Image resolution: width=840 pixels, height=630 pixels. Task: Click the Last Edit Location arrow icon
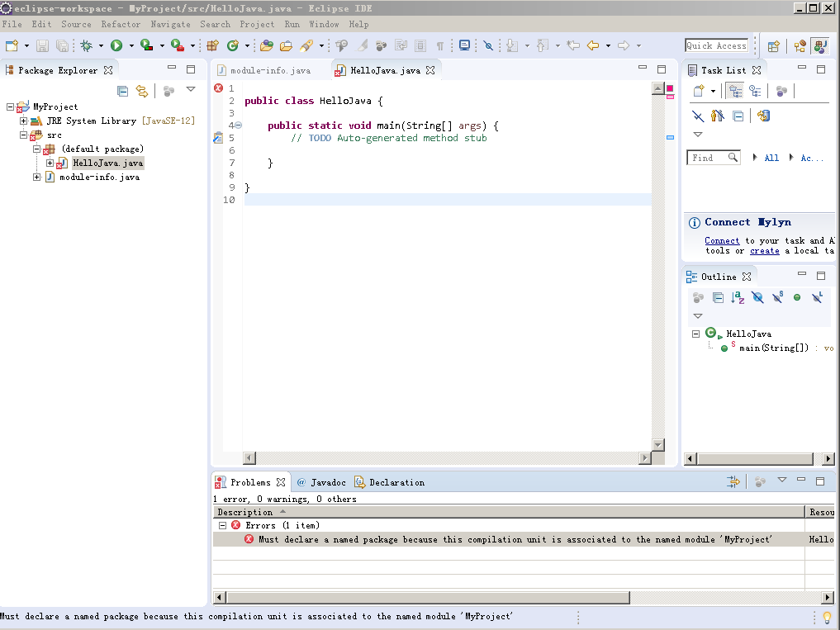572,45
